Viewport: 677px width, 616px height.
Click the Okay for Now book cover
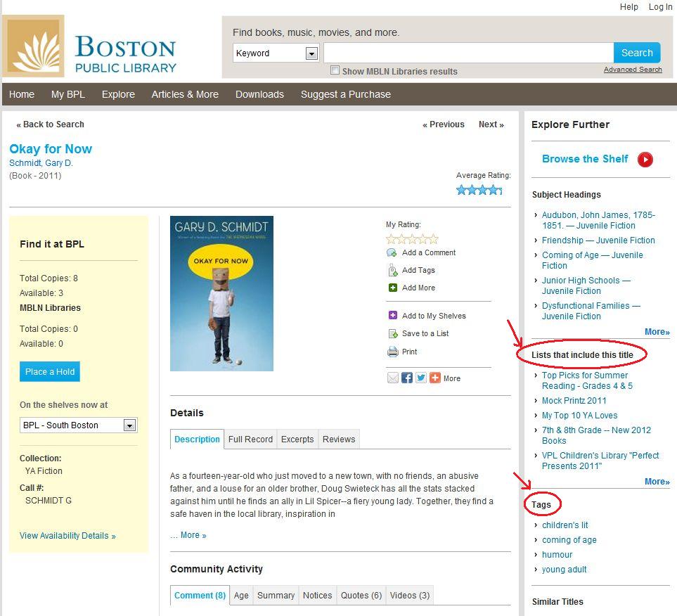[221, 293]
